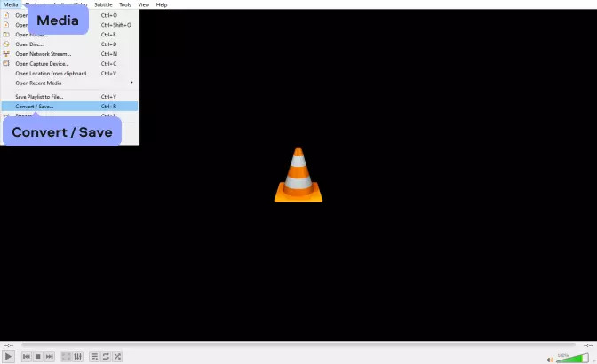
Task: Open the Media menu in menu bar
Action: [x=11, y=4]
